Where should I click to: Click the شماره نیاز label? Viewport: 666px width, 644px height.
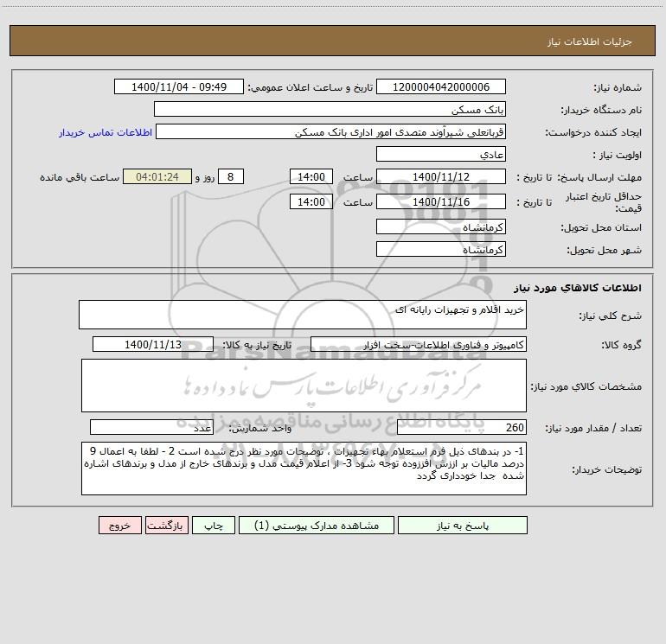tap(618, 87)
